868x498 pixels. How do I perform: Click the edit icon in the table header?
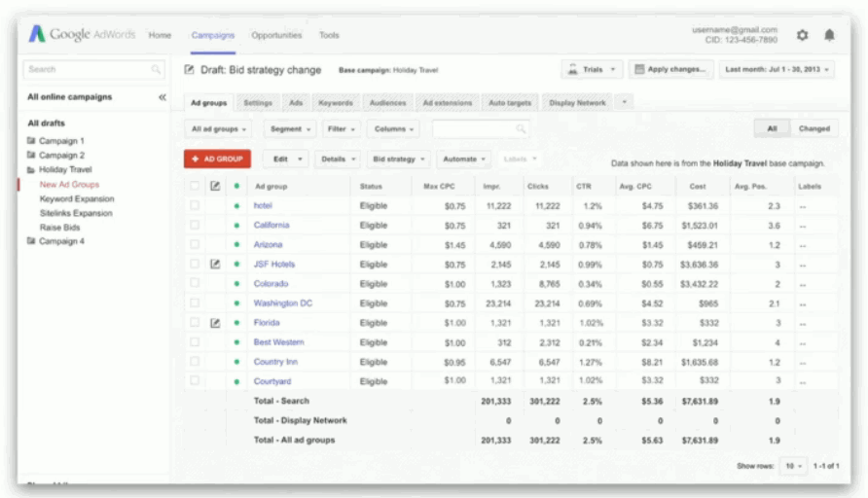[215, 186]
